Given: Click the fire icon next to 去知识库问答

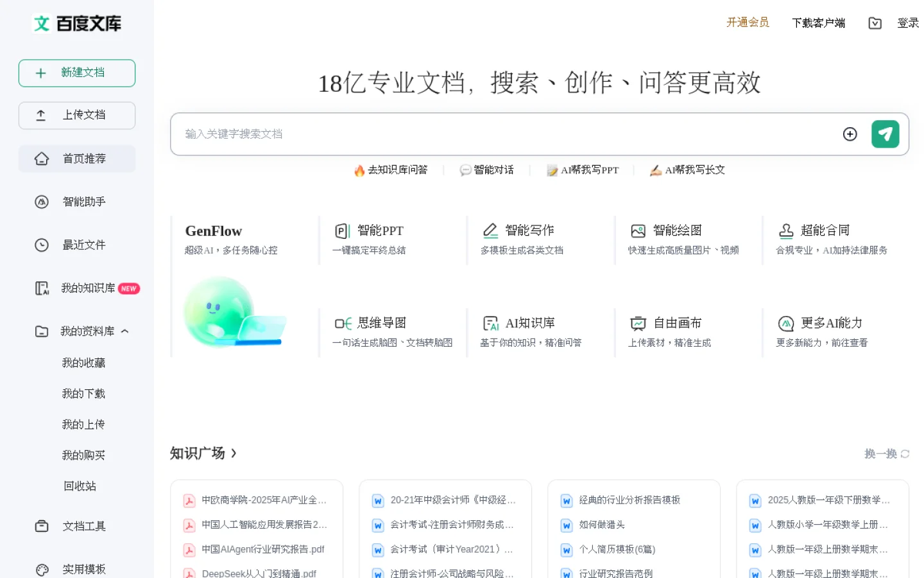Looking at the screenshot, I should tap(359, 170).
